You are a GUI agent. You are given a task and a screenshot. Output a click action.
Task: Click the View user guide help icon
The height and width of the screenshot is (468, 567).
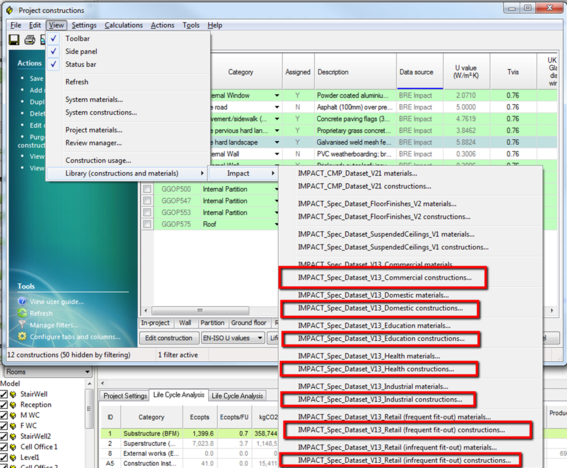click(x=22, y=301)
